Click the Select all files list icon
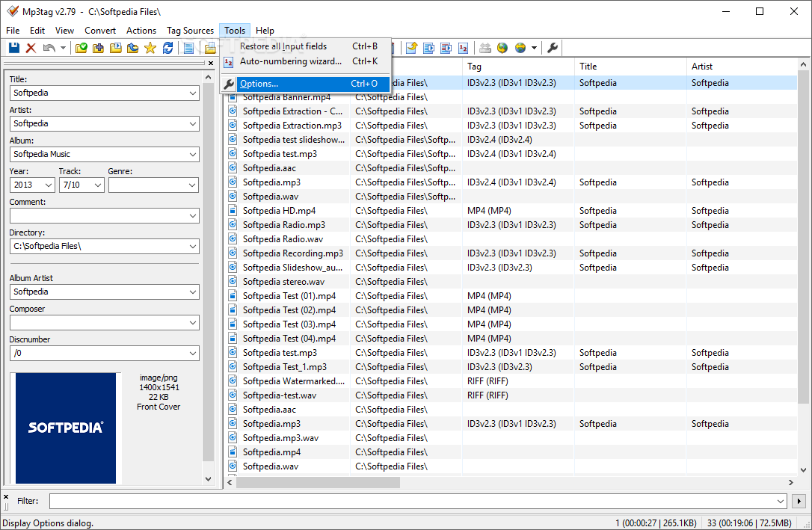 189,48
